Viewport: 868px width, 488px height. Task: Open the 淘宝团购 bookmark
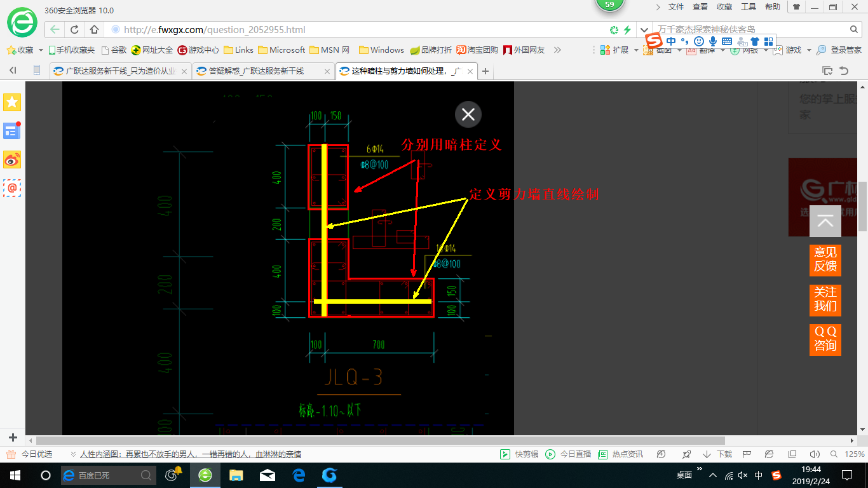coord(477,50)
